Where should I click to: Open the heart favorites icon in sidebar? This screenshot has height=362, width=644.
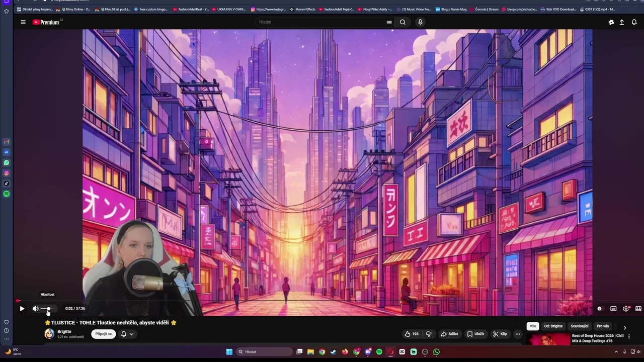(7, 322)
